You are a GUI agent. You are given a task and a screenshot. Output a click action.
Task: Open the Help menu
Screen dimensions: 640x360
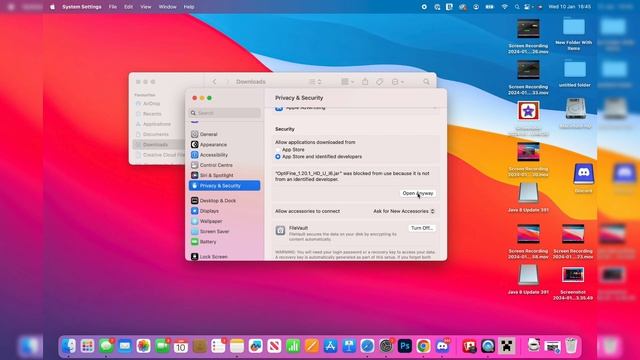(x=189, y=7)
